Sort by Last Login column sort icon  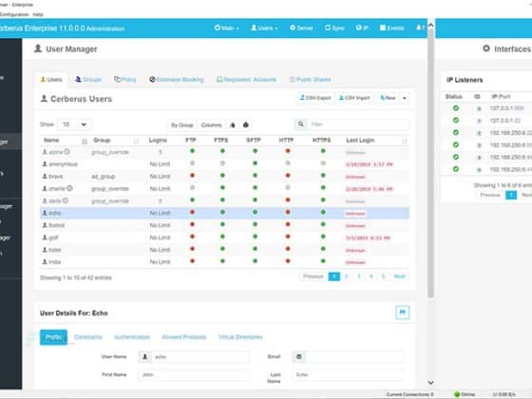tap(405, 141)
